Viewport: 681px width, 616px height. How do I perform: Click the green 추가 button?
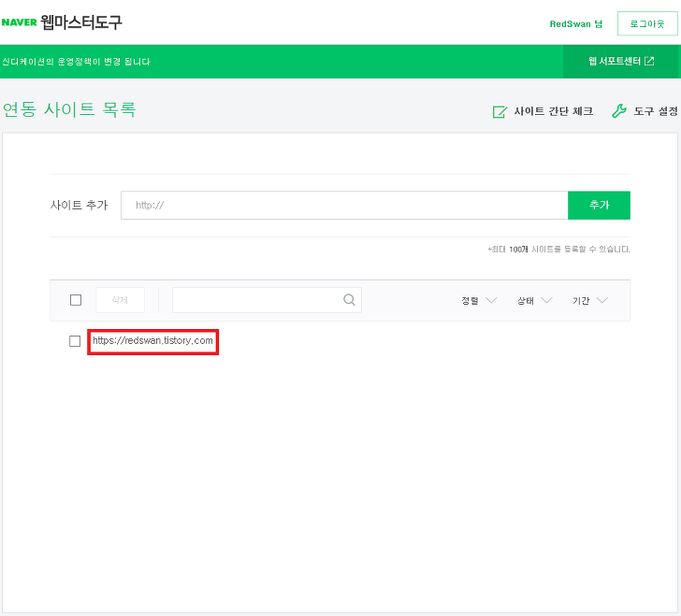599,205
